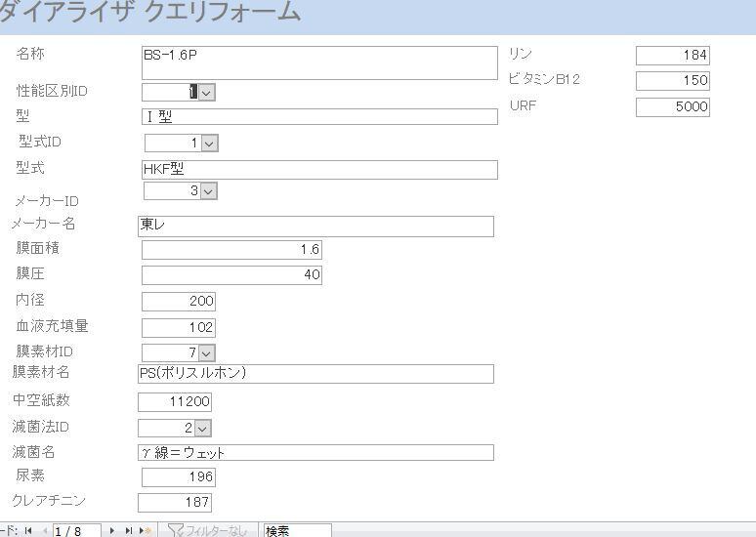Click the record number field

(76, 530)
